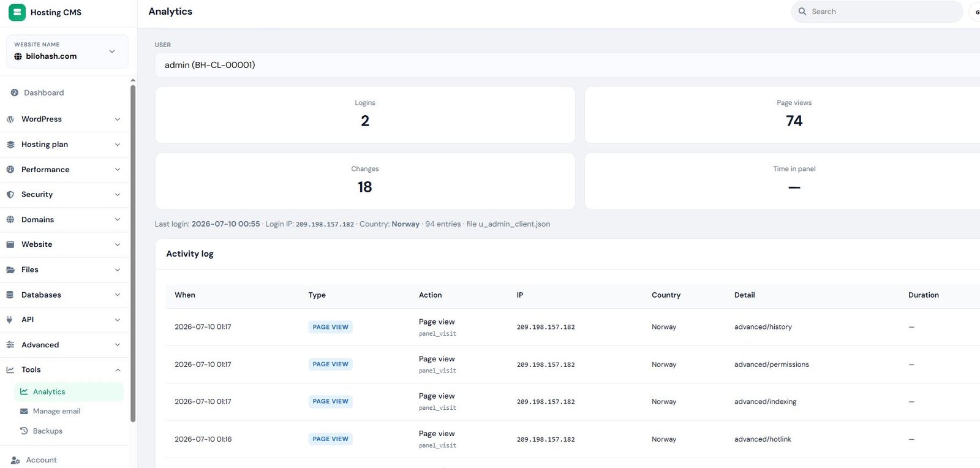Click the Files folder icon
Screen dimensions: 980x468
tap(10, 270)
